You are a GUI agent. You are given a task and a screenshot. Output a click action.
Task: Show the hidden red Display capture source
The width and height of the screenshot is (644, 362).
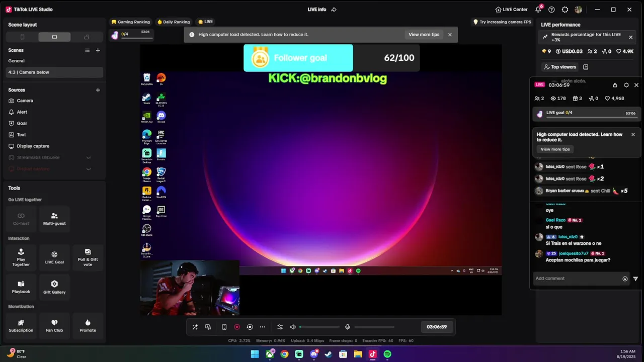click(89, 169)
